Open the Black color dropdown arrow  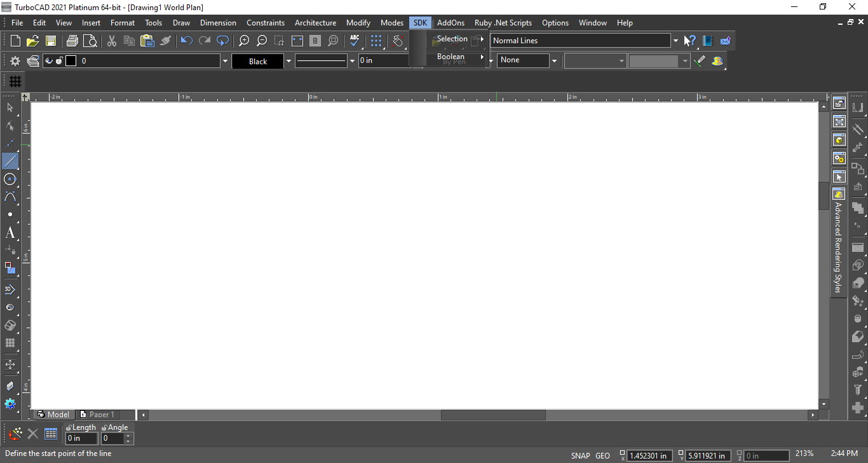coord(288,62)
